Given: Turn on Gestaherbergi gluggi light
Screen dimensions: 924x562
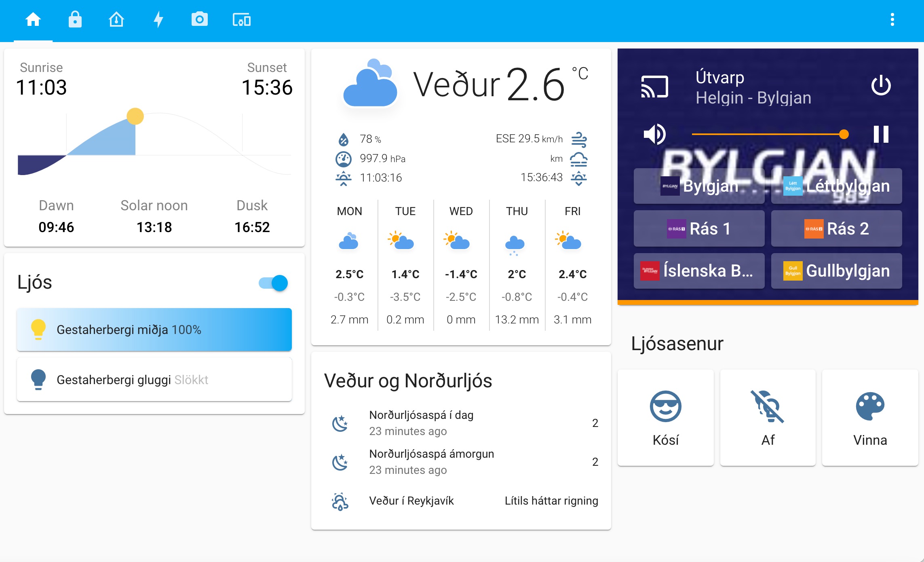Looking at the screenshot, I should pyautogui.click(x=154, y=380).
